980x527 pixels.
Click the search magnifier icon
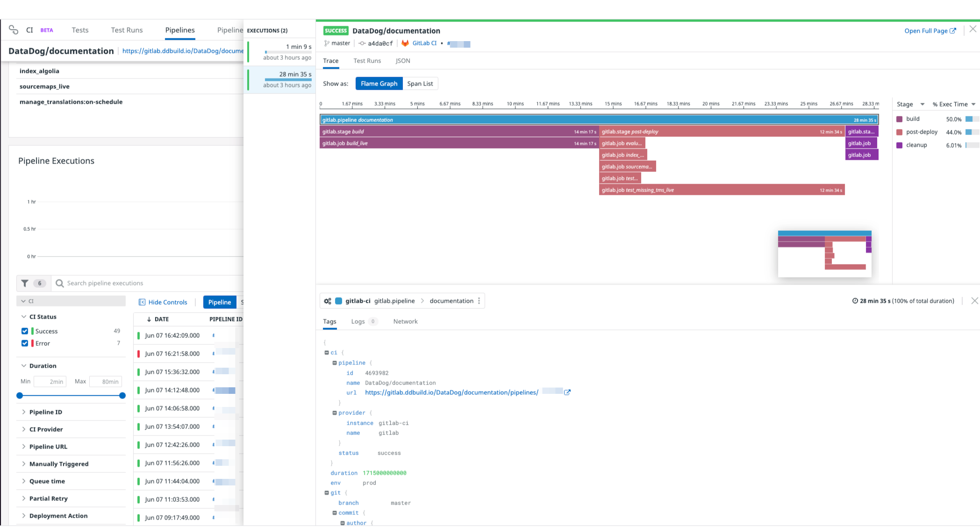tap(59, 283)
